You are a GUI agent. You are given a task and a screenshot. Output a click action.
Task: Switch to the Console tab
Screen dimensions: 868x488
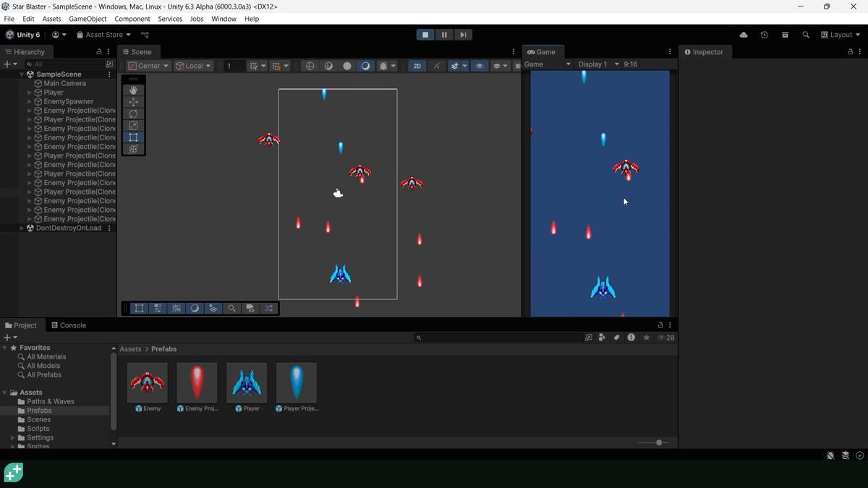(69, 325)
